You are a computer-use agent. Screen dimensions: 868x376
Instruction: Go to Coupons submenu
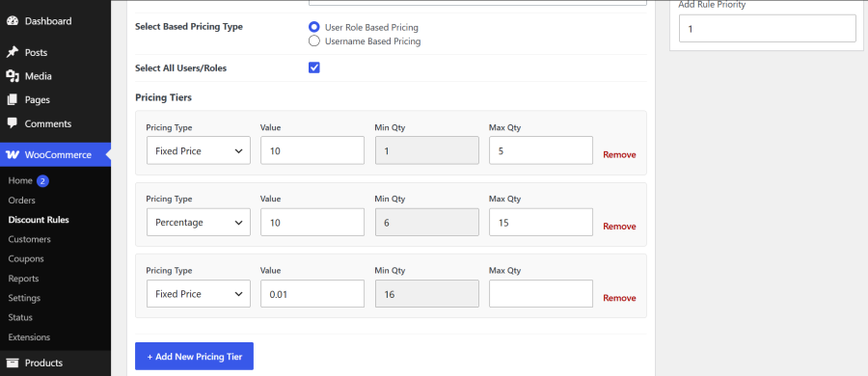point(26,258)
